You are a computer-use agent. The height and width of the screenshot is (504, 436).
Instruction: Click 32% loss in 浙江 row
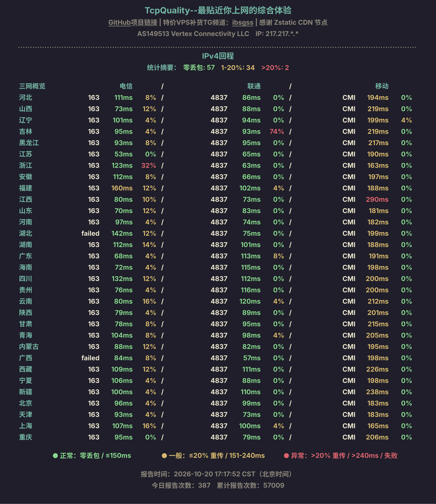click(x=149, y=165)
